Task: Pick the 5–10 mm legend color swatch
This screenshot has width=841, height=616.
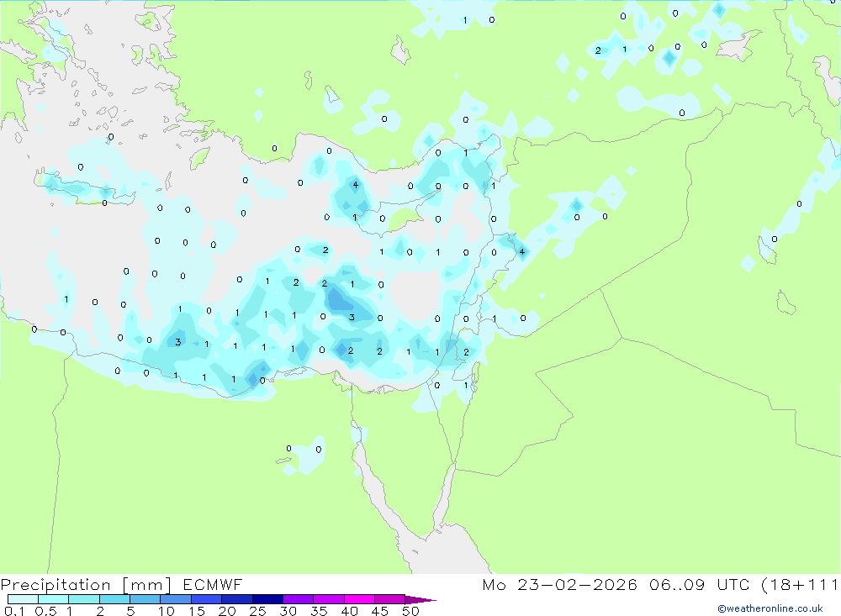Action: pyautogui.click(x=145, y=599)
